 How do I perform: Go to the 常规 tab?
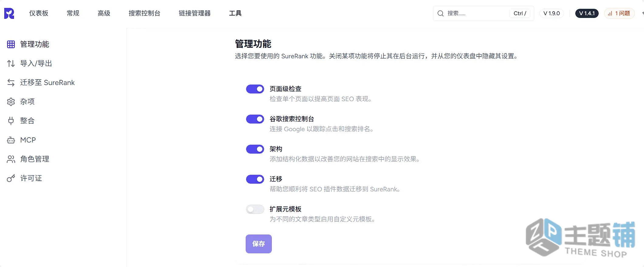tap(73, 13)
